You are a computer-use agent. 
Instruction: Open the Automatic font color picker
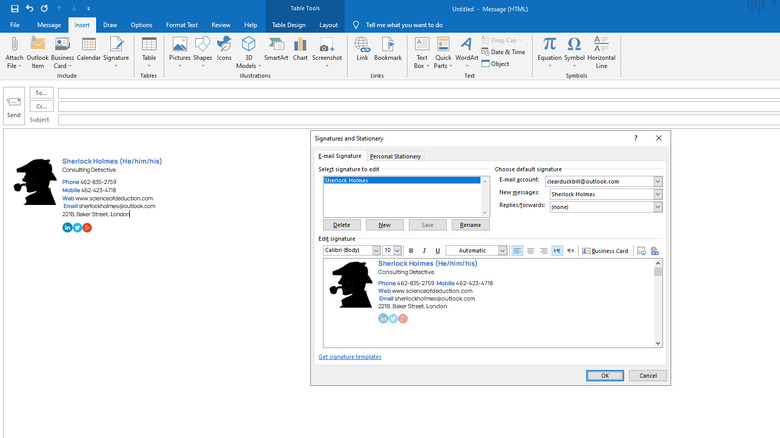(476, 251)
